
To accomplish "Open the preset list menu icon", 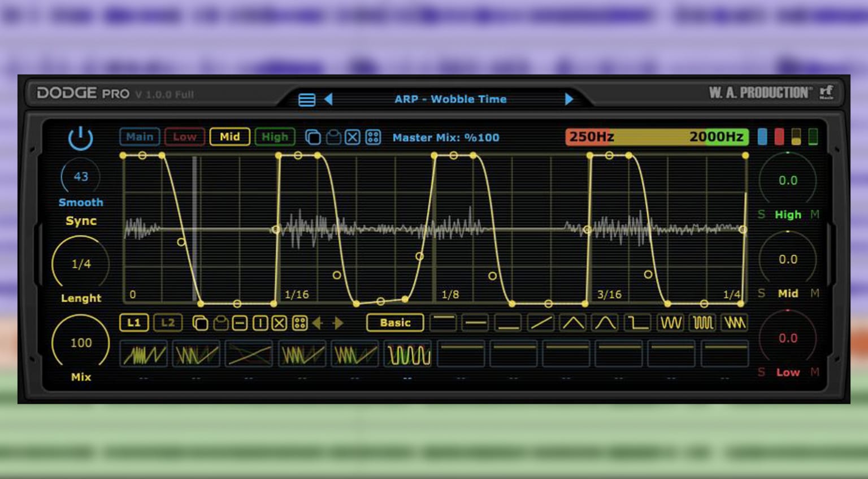I will (306, 100).
